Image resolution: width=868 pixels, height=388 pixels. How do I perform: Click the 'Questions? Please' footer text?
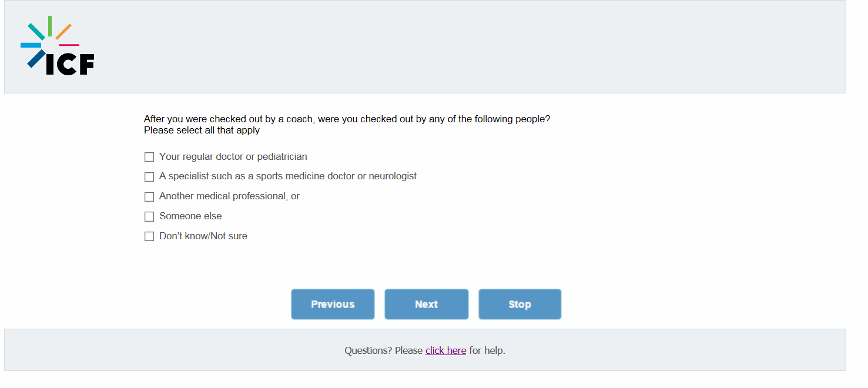(x=383, y=350)
